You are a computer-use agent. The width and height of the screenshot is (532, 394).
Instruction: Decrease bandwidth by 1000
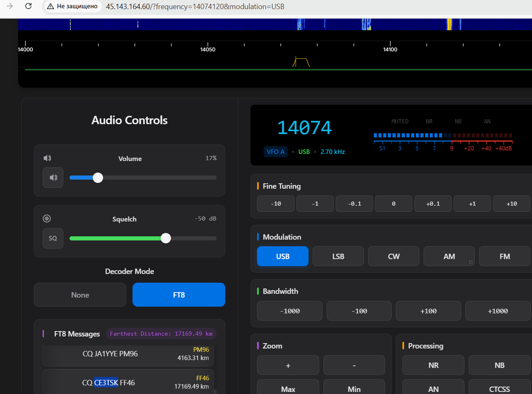pyautogui.click(x=290, y=311)
